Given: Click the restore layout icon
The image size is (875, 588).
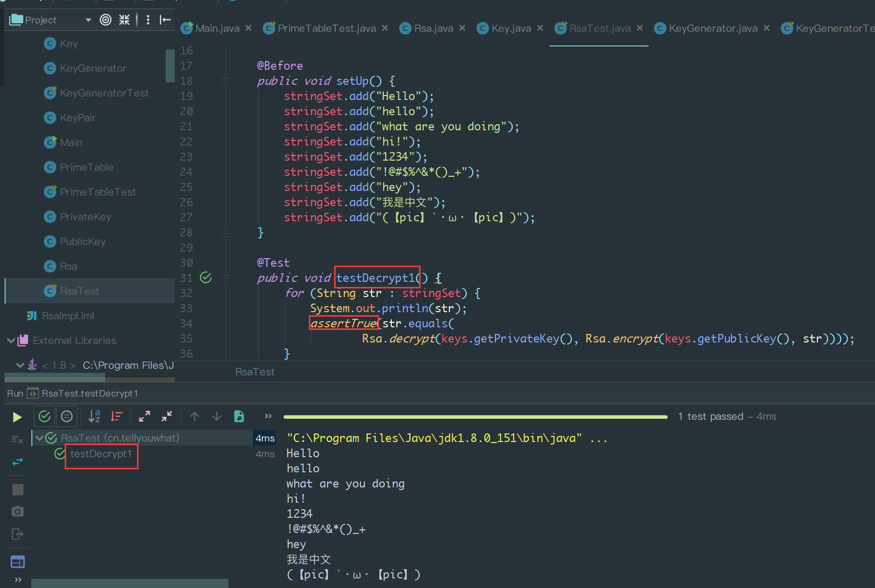Looking at the screenshot, I should pyautogui.click(x=18, y=561).
